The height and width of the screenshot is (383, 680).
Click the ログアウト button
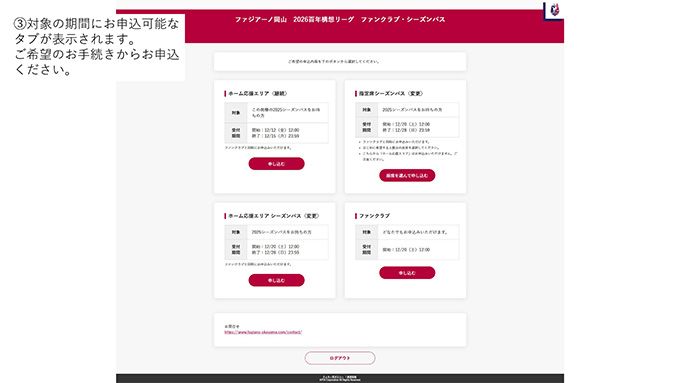click(x=340, y=358)
